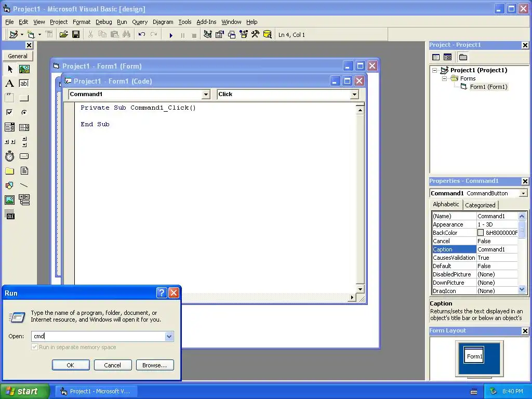Click Browse... in the Run dialog

click(x=155, y=365)
